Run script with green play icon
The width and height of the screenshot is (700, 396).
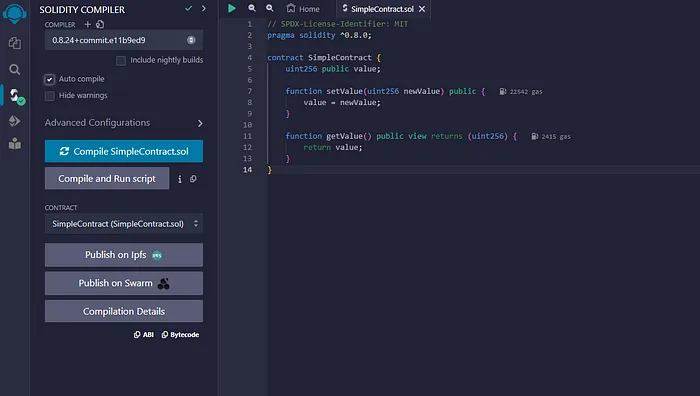(231, 8)
